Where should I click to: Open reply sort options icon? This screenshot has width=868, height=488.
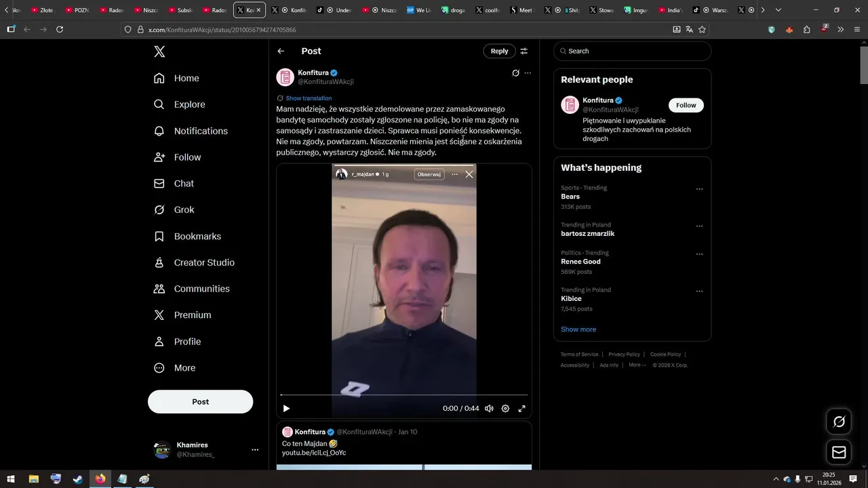click(524, 51)
